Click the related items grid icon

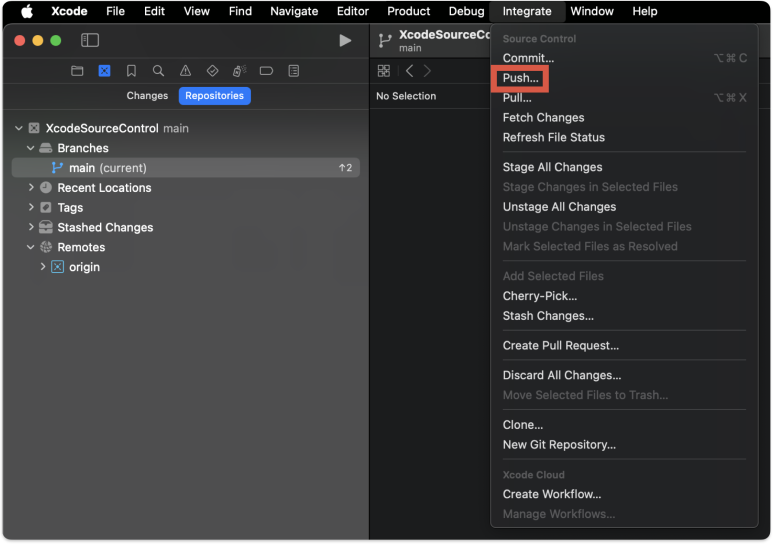(384, 71)
